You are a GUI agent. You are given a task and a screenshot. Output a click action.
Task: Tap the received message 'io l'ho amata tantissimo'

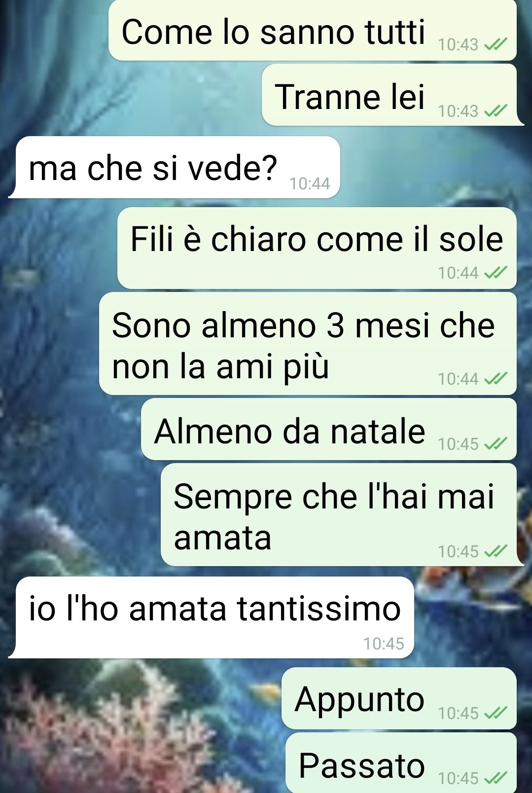tap(212, 617)
